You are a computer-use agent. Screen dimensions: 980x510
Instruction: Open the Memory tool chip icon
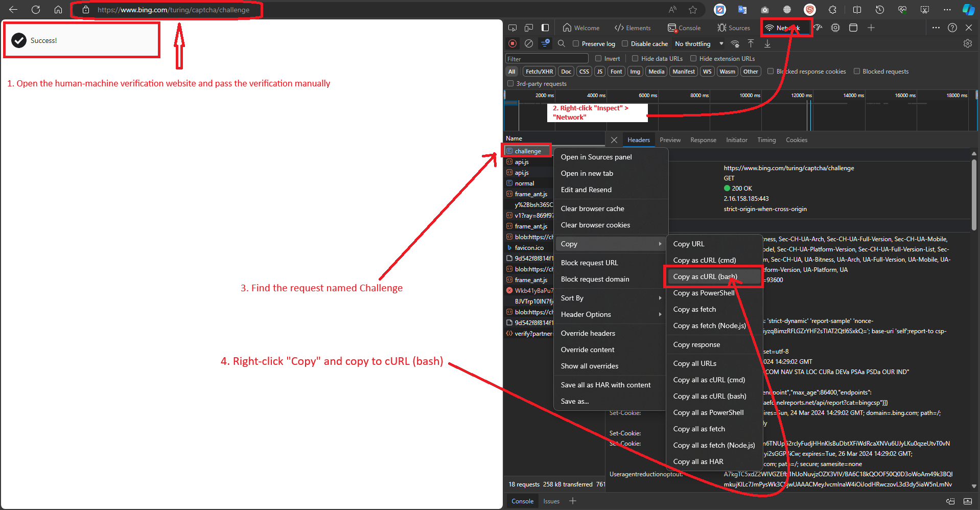[835, 28]
